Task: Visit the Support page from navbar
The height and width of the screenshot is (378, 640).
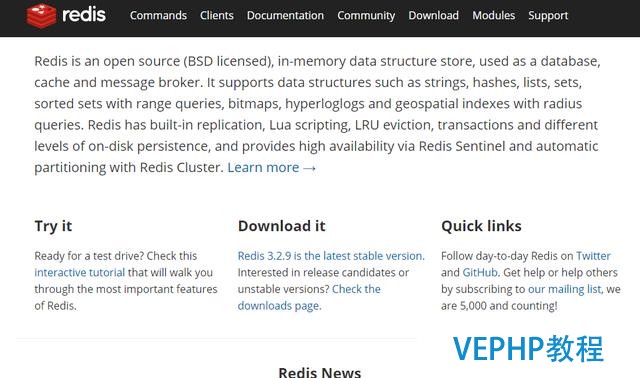Action: (x=548, y=16)
